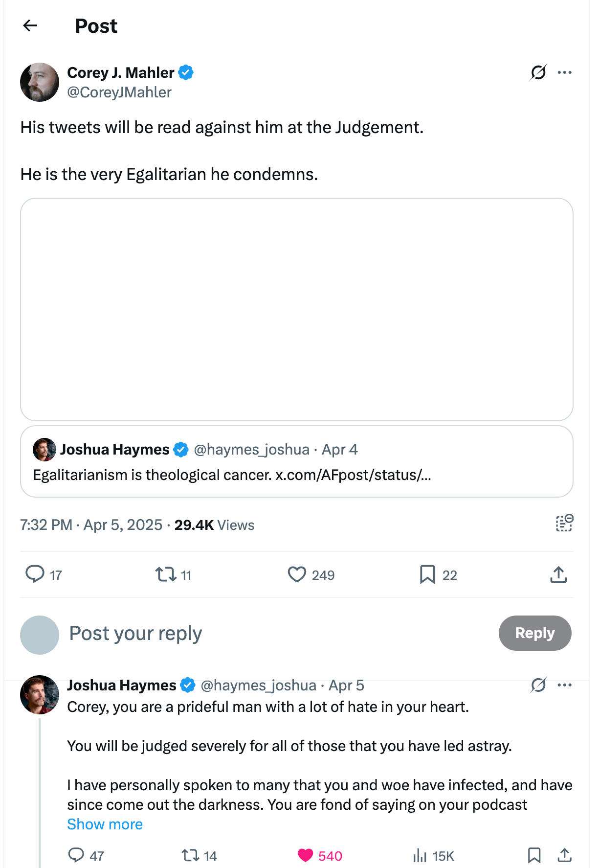This screenshot has height=868, width=599.
Task: Open the three-dot menu on Joshua's reply
Action: (564, 685)
